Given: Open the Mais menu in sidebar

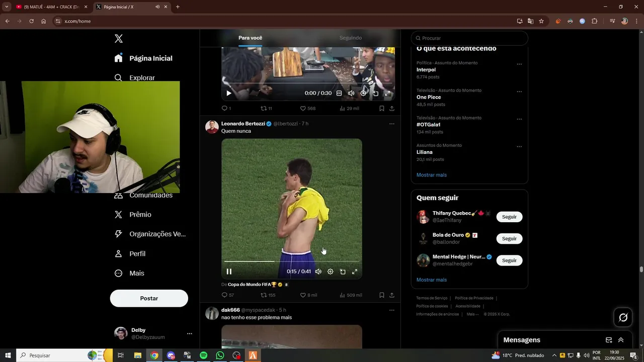Looking at the screenshot, I should (x=129, y=274).
